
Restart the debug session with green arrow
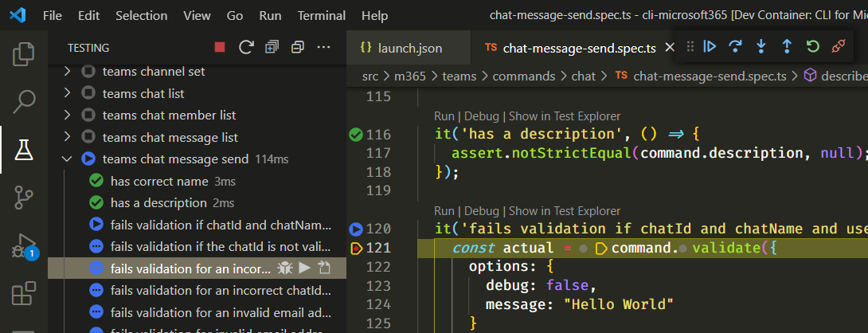[812, 47]
